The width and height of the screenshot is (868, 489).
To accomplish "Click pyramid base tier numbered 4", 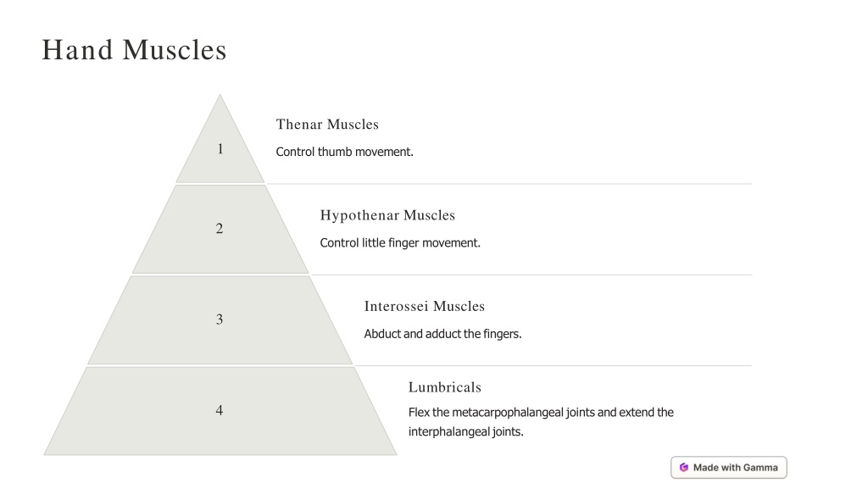I will tap(220, 411).
